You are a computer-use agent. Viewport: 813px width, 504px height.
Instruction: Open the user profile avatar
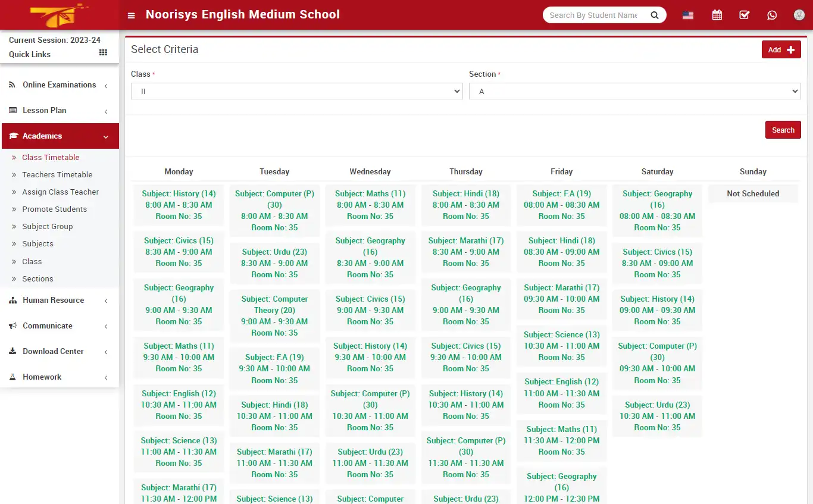(799, 14)
